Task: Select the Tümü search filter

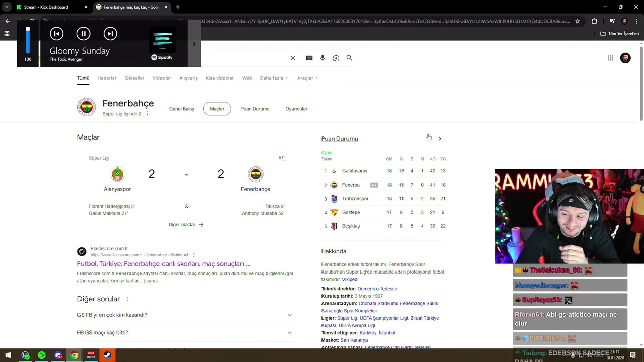Action: click(x=83, y=78)
